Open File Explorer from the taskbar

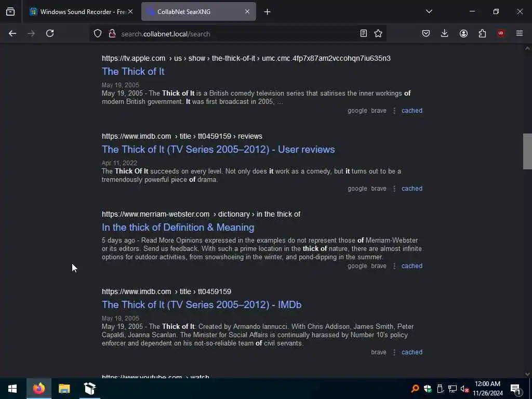coord(64,389)
